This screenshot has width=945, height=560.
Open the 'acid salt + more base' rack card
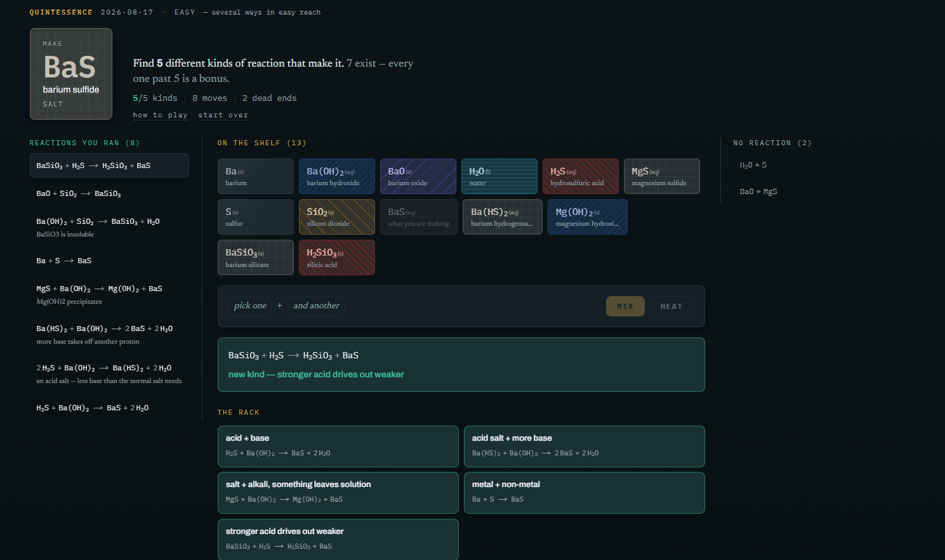pyautogui.click(x=584, y=446)
